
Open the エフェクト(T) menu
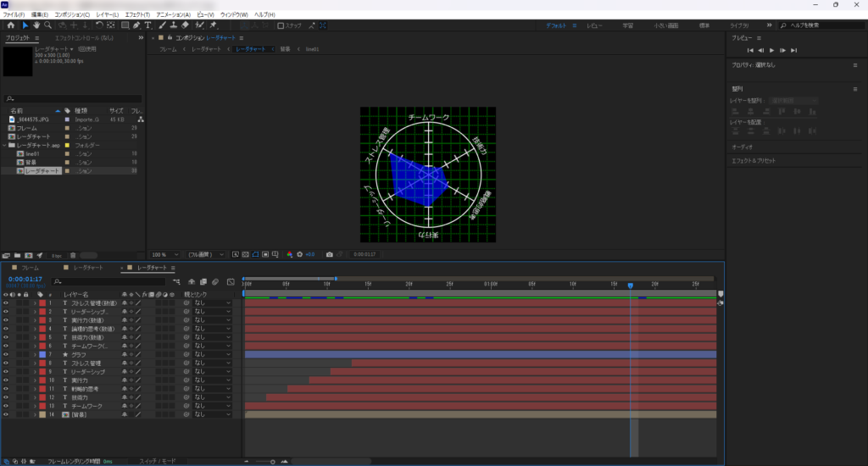point(137,15)
